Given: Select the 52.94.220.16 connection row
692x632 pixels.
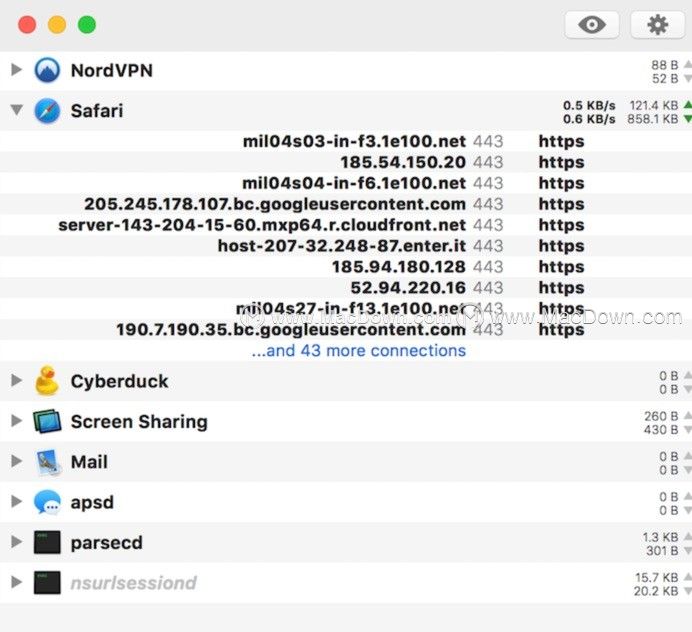Looking at the screenshot, I should 346,288.
